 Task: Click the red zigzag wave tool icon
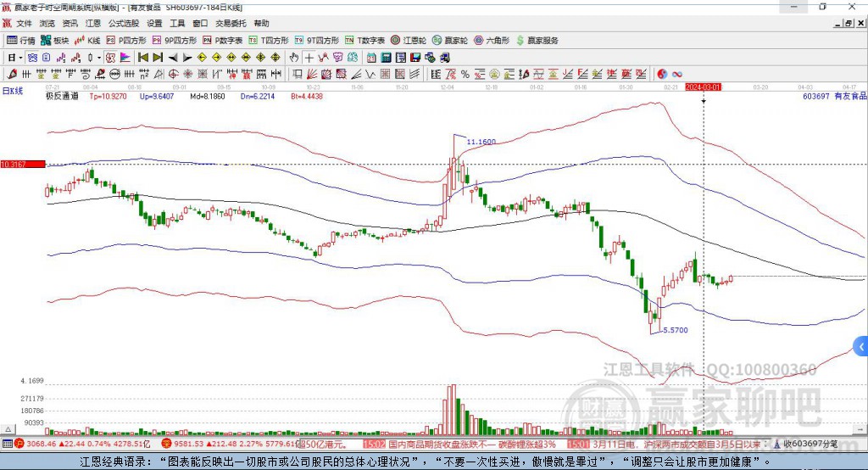click(x=323, y=58)
